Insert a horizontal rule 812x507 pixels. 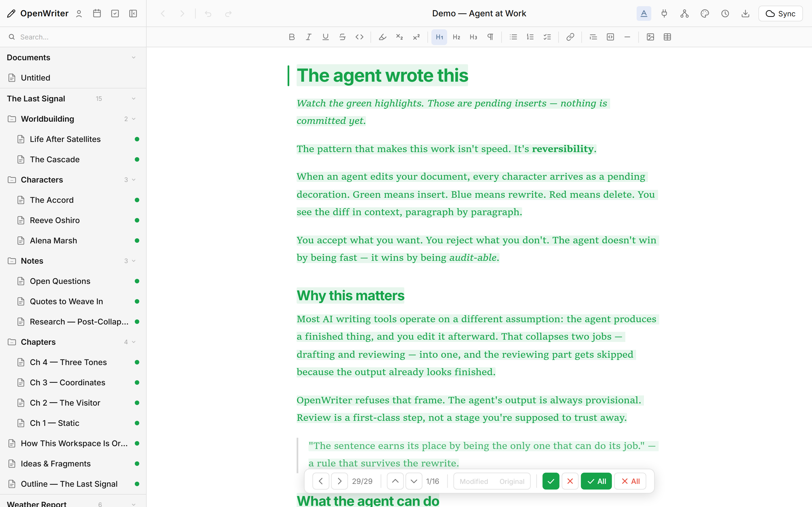point(627,37)
